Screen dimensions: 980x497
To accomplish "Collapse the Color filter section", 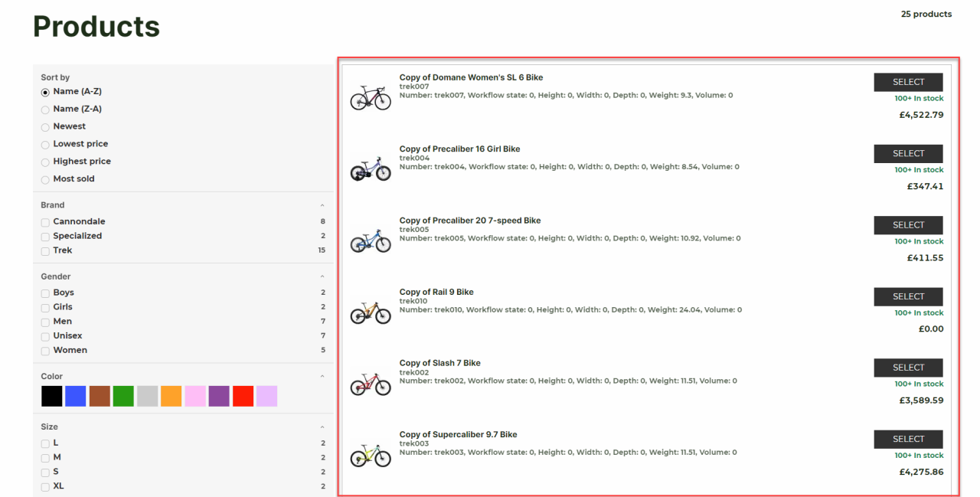I will (322, 377).
